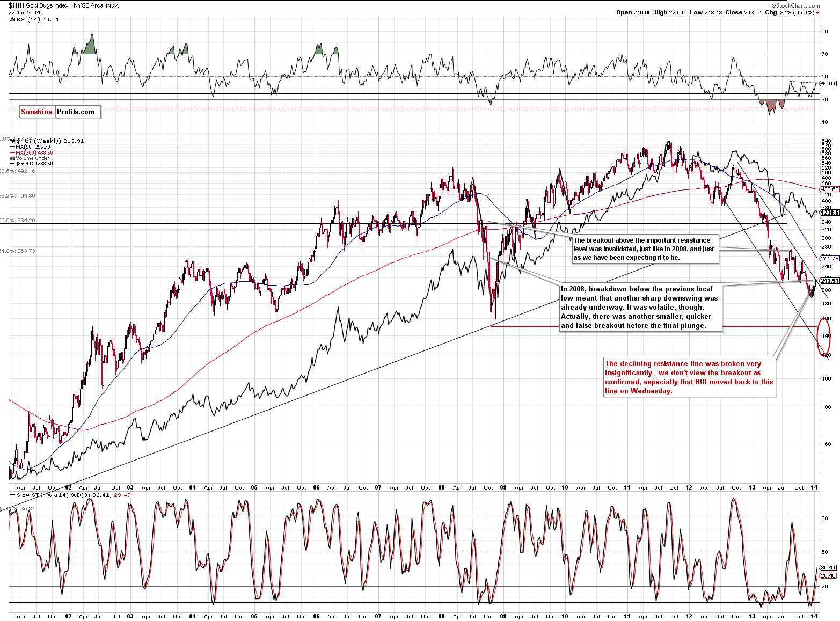
Task: Click the 61.8%: 263.73 Fibonacci label
Action: pos(18,251)
